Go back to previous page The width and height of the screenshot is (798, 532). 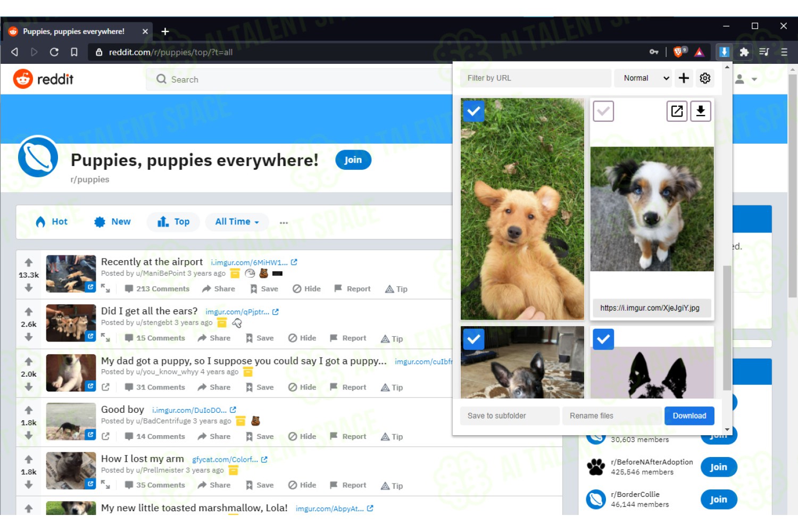(x=14, y=52)
